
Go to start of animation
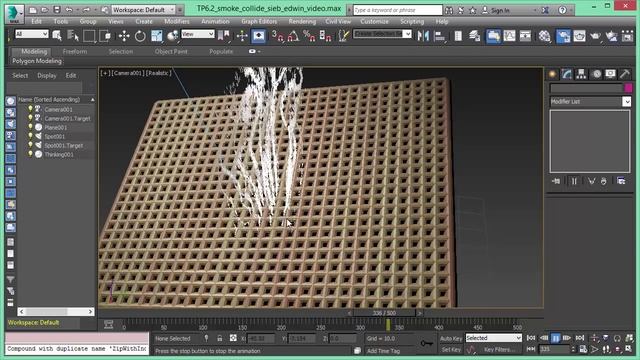pos(531,338)
